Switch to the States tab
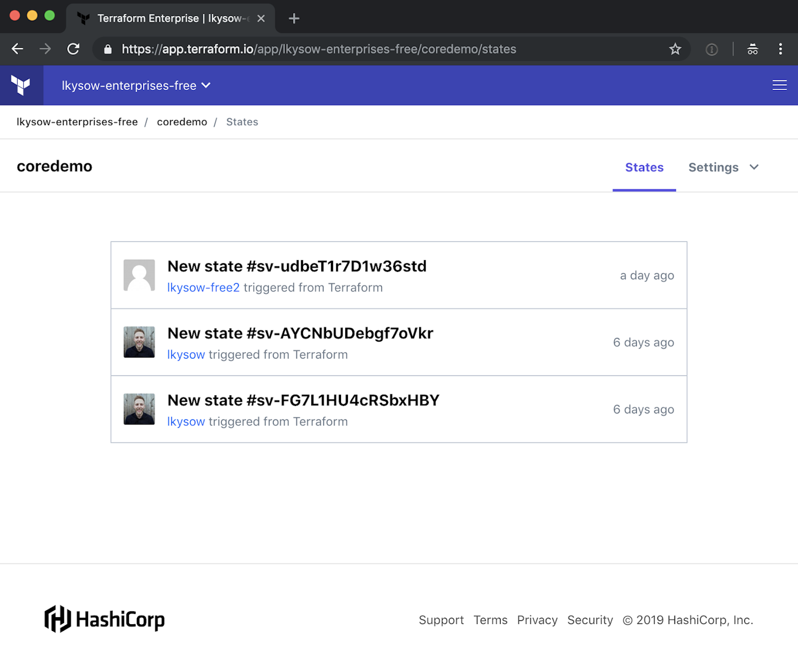Image resolution: width=798 pixels, height=672 pixels. 644,167
